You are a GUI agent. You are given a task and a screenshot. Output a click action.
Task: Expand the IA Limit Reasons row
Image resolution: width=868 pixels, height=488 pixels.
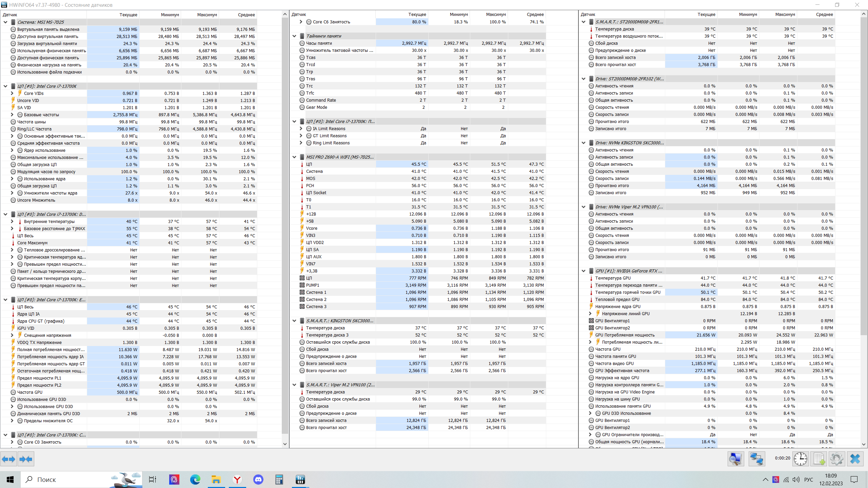(x=301, y=129)
